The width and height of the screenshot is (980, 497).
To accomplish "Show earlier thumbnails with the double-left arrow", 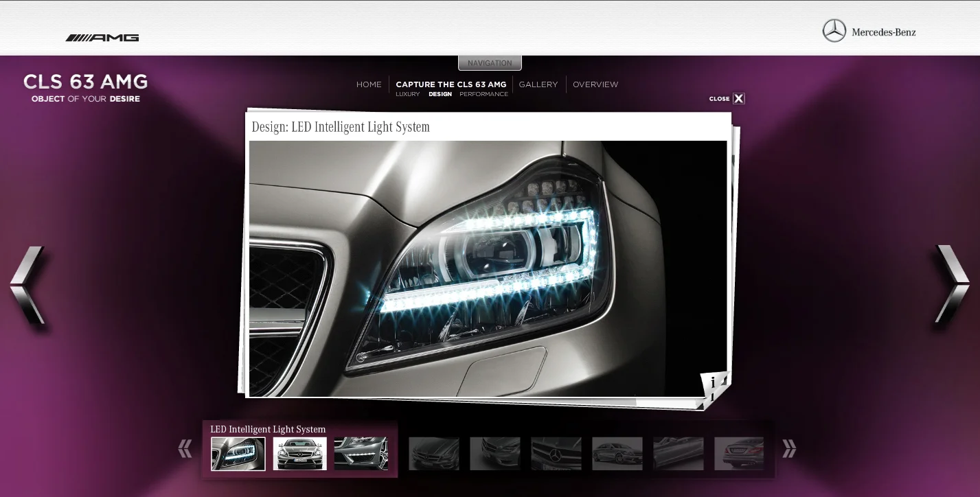I will (x=185, y=449).
